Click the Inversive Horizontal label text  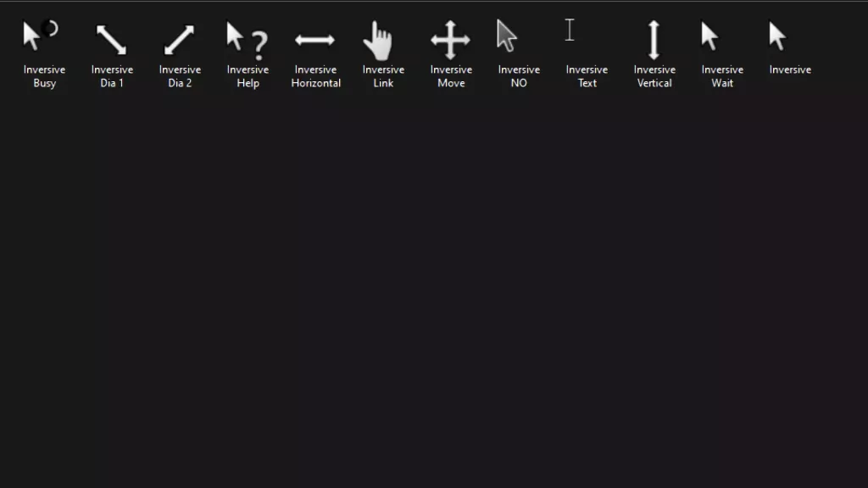click(x=314, y=76)
